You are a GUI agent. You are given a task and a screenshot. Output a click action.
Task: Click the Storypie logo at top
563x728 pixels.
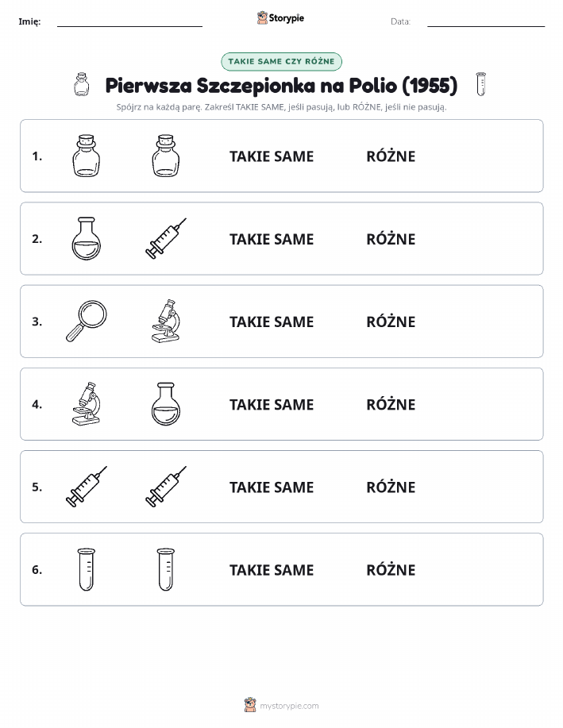pos(280,18)
